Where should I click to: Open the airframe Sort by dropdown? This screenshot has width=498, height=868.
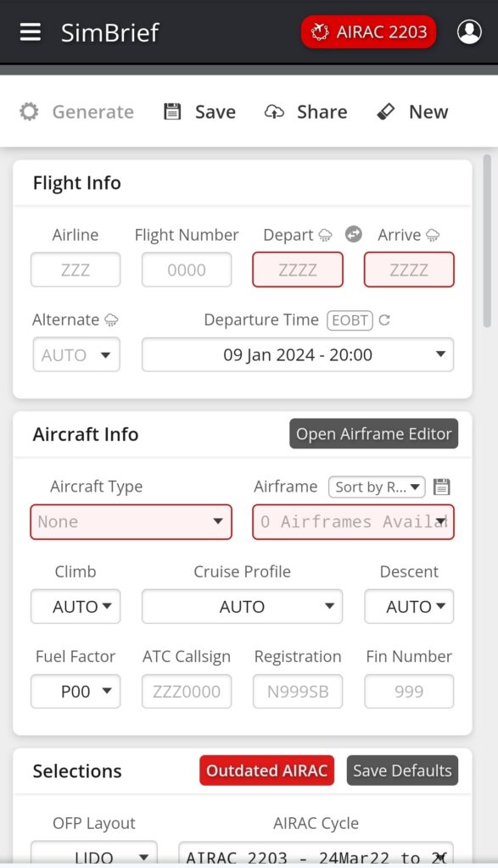pyautogui.click(x=377, y=487)
